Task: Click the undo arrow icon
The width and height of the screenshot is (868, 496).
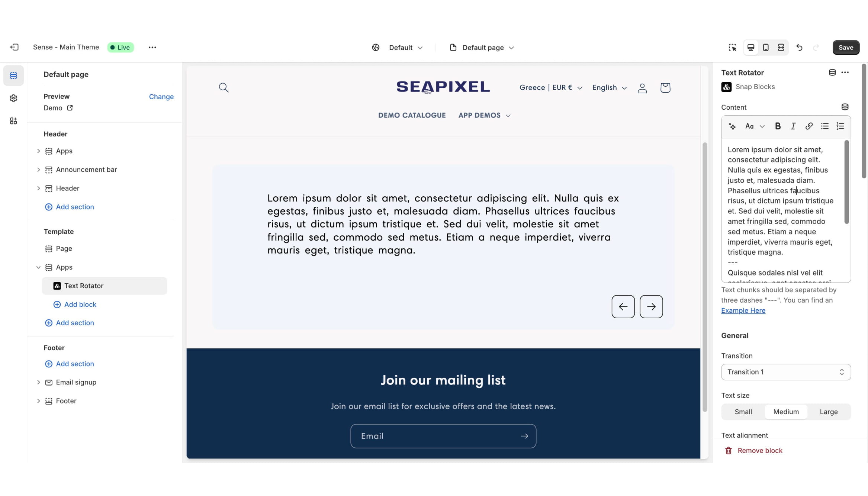Action: (x=800, y=47)
